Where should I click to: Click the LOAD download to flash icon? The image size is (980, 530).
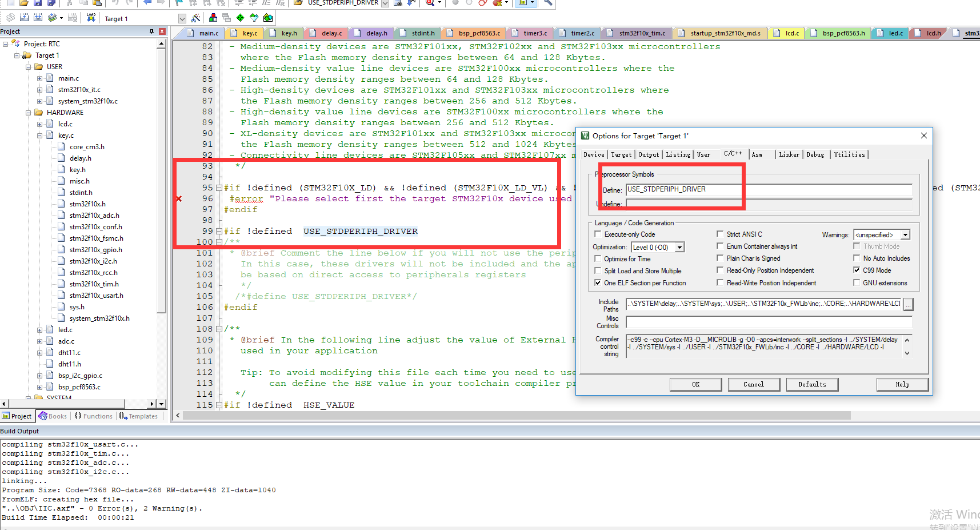(x=91, y=18)
